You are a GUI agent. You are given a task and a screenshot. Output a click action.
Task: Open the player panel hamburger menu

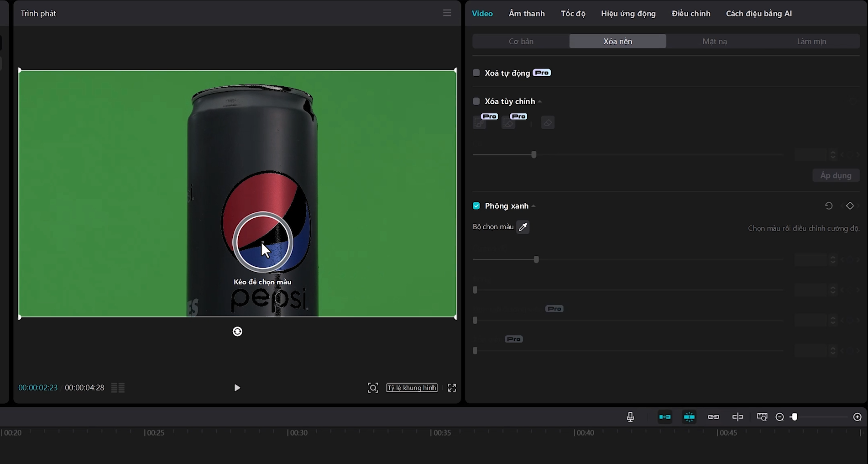click(x=447, y=13)
